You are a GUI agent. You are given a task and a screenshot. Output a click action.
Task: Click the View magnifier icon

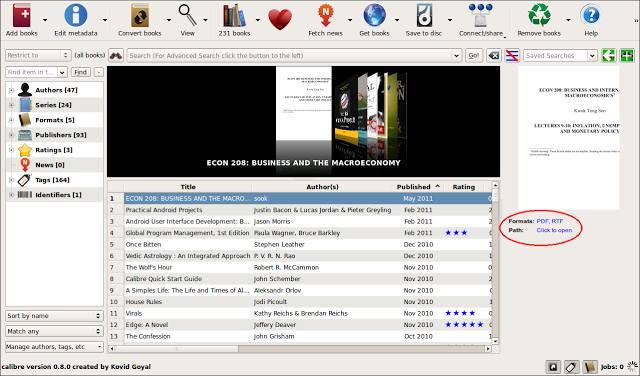pyautogui.click(x=188, y=16)
